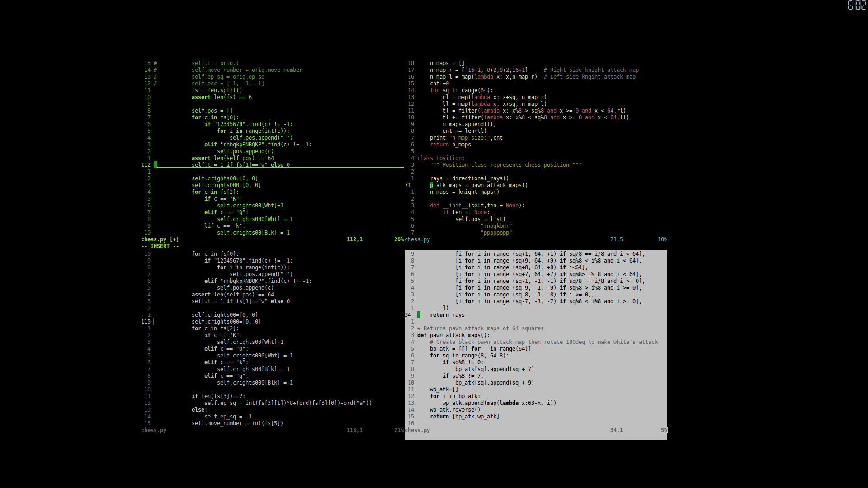The width and height of the screenshot is (868, 488).
Task: Click the 'self.pos = list(' line
Action: (481, 219)
